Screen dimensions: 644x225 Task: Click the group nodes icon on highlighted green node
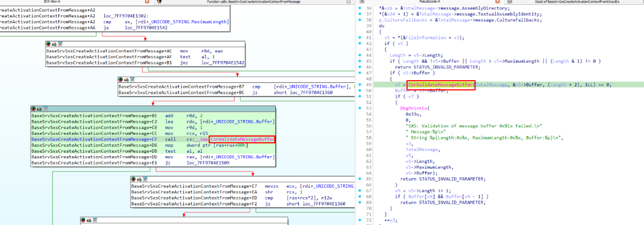[x=44, y=108]
